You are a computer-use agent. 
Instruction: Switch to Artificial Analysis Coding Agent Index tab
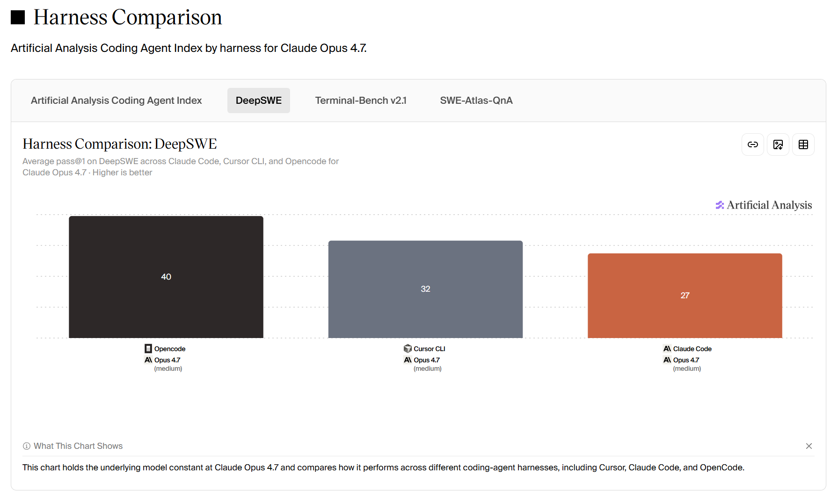click(117, 101)
